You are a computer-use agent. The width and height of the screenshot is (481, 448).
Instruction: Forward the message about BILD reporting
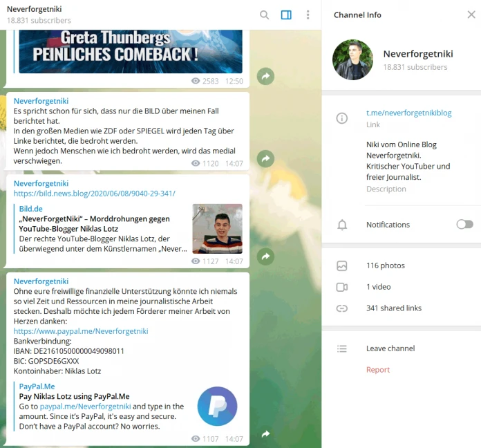[265, 158]
